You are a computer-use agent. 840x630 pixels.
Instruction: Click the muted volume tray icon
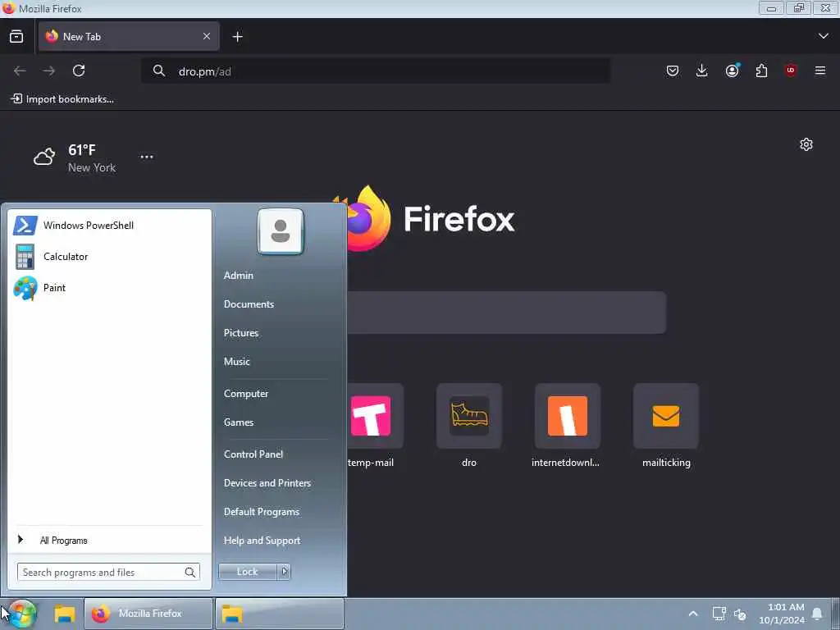(x=741, y=614)
